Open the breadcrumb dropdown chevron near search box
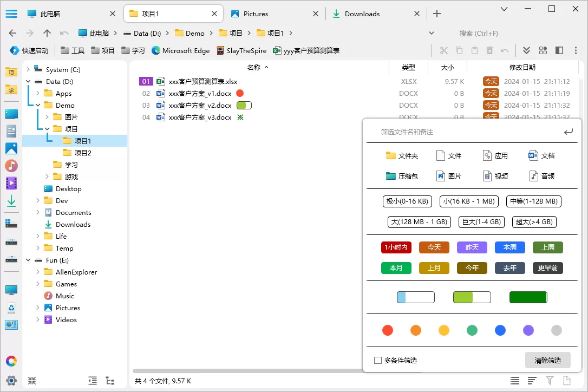The height and width of the screenshot is (392, 588). pyautogui.click(x=432, y=32)
